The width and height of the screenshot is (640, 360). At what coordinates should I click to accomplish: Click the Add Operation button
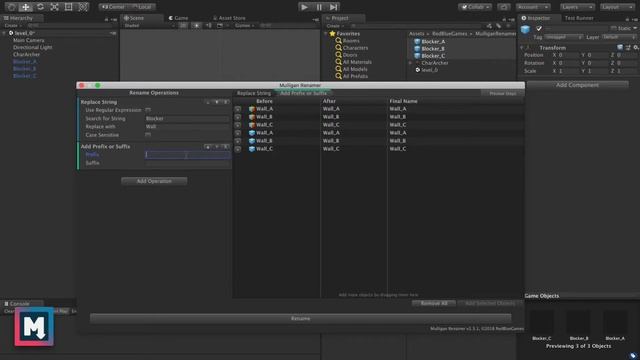154,181
